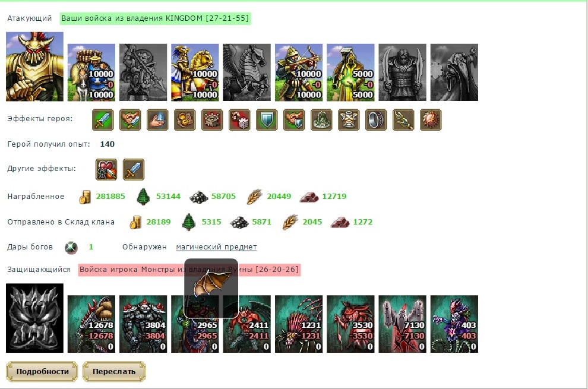Click the heart with sword other-effect icon
Image resolution: width=588 pixels, height=389 pixels.
point(106,169)
